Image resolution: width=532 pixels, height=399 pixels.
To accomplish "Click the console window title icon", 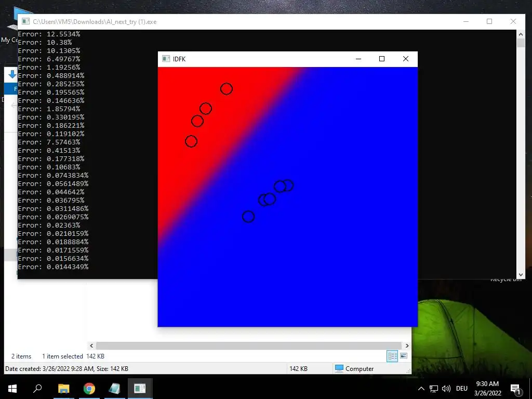I will click(x=26, y=22).
